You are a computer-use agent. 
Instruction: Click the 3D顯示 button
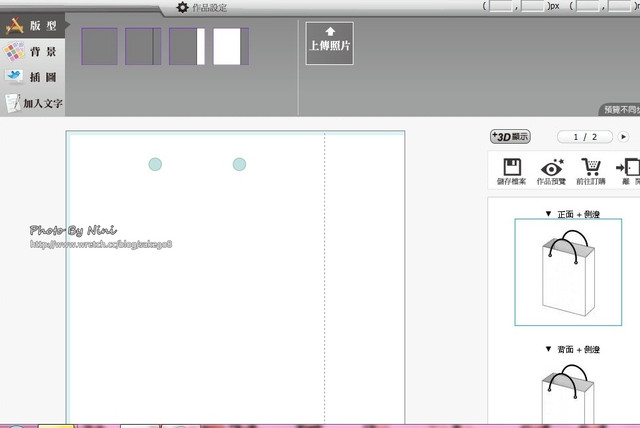510,136
